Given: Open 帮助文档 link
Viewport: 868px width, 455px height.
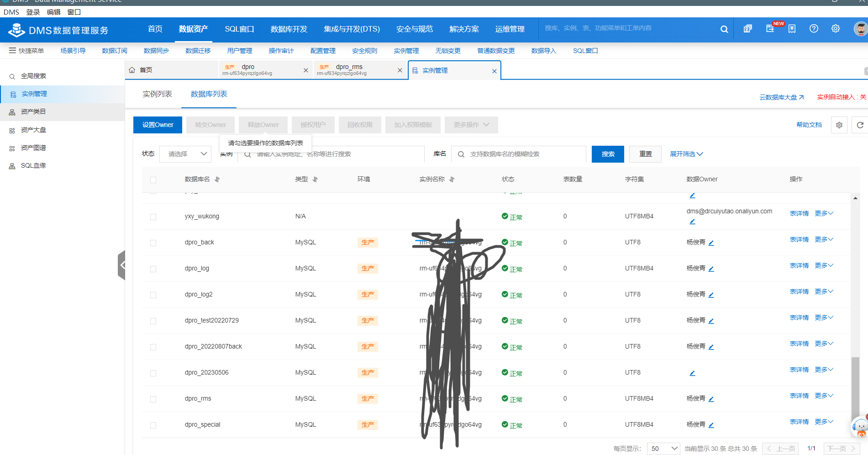Looking at the screenshot, I should point(809,125).
